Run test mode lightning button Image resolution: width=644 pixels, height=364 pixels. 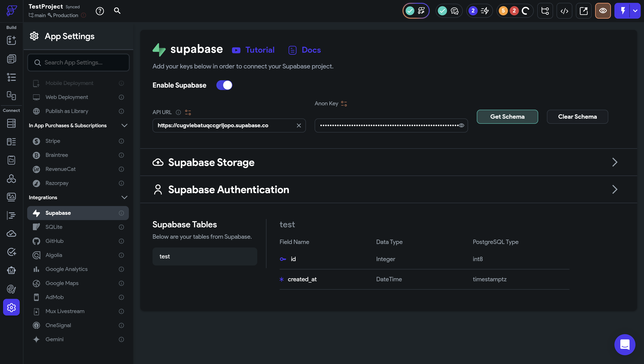coord(623,11)
